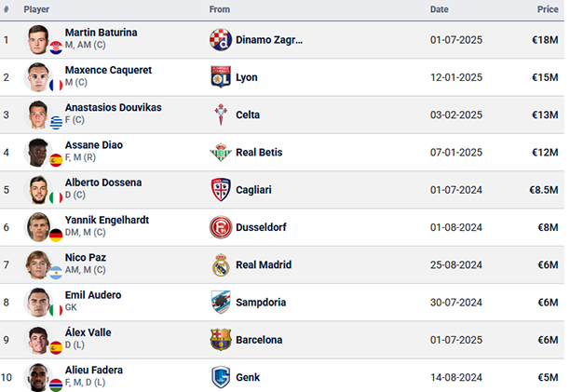Click the Barcelona club crest

(x=221, y=340)
